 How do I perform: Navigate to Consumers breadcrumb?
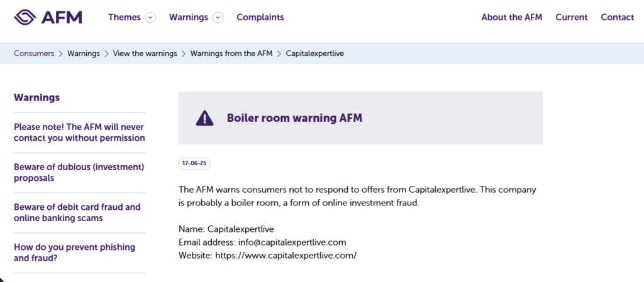(x=34, y=53)
